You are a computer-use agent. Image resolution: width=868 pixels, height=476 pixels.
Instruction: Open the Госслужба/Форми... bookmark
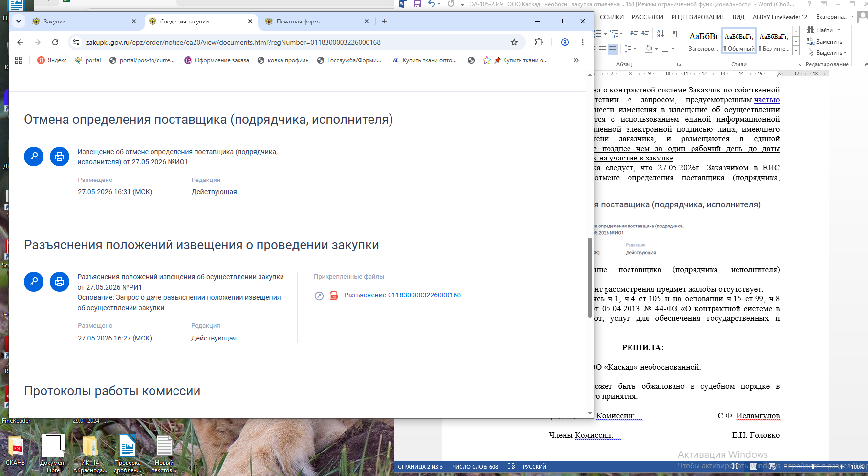point(349,60)
